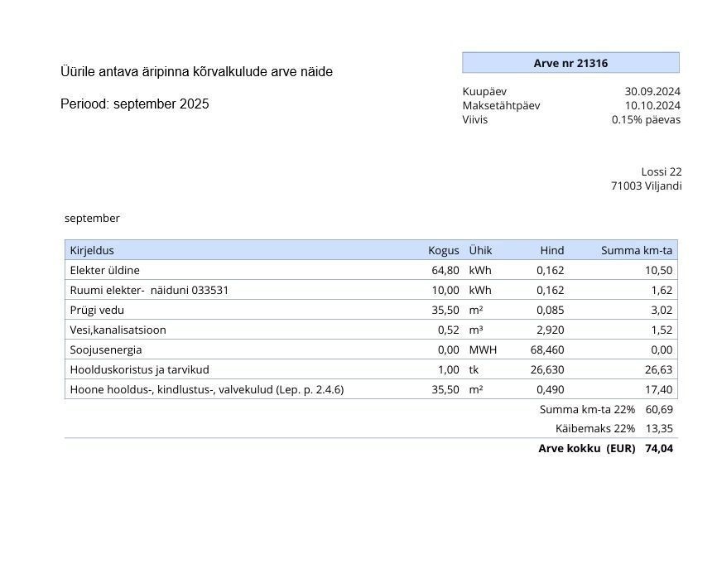Click the price '68,460' in Soojusenergia row

point(547,349)
